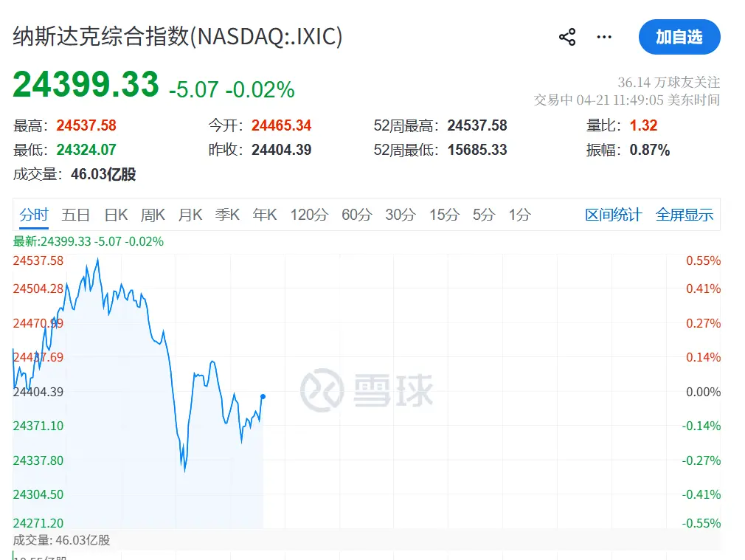This screenshot has width=745, height=560.
Task: Click the 雪球 watermark logo in chart
Action: (367, 390)
